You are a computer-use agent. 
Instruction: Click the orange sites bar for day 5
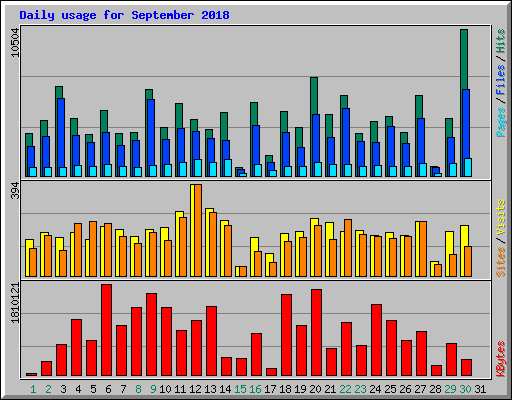pyautogui.click(x=93, y=249)
